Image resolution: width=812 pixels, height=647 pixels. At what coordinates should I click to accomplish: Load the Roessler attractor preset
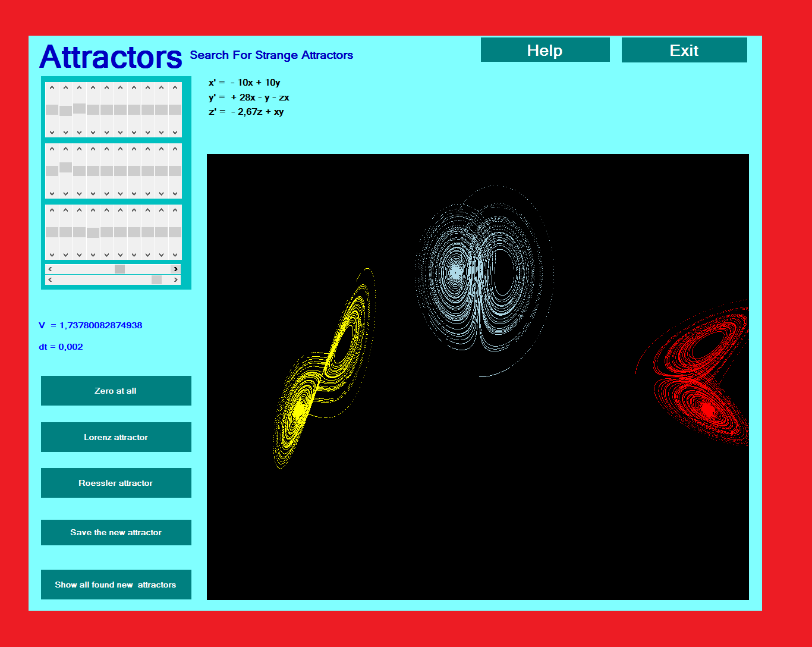pos(116,483)
